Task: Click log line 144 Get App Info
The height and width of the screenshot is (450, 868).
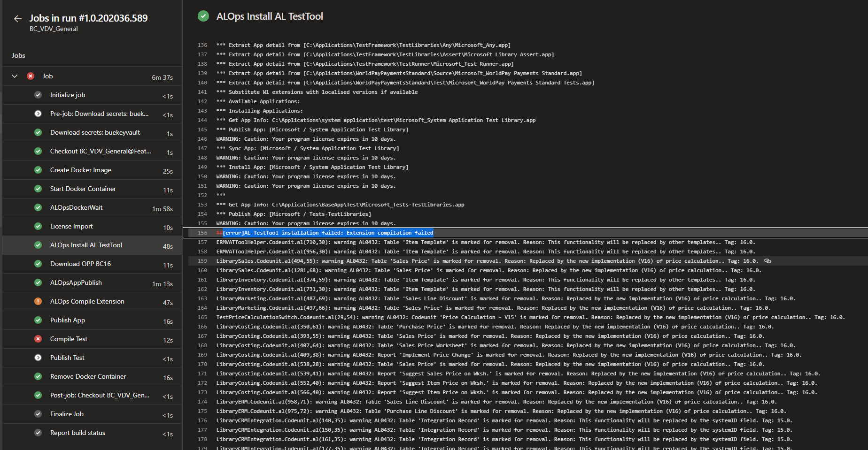Action: click(x=376, y=120)
